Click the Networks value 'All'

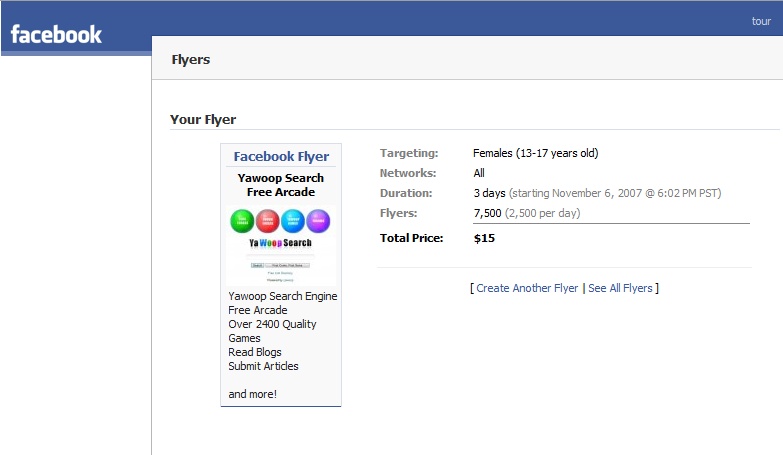pos(479,173)
